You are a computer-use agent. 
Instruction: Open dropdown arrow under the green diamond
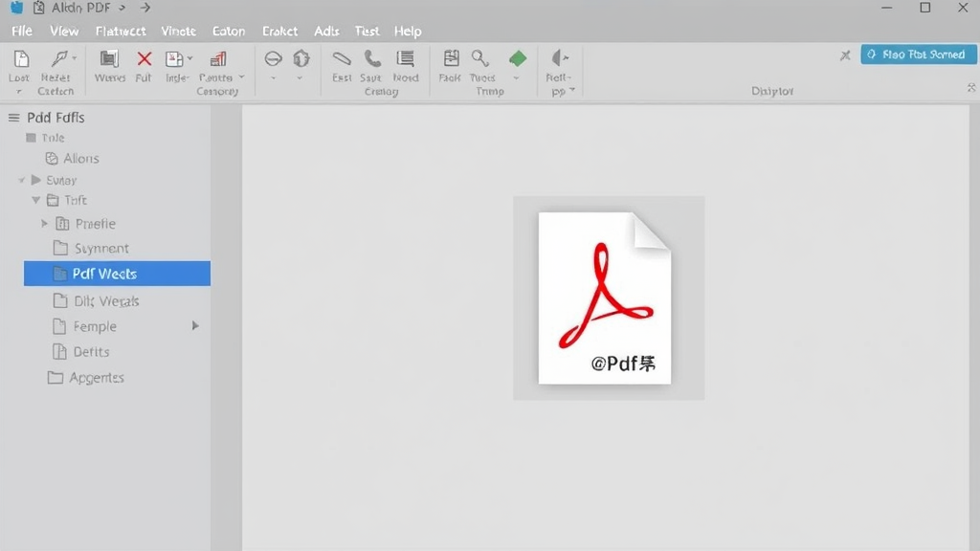click(517, 78)
